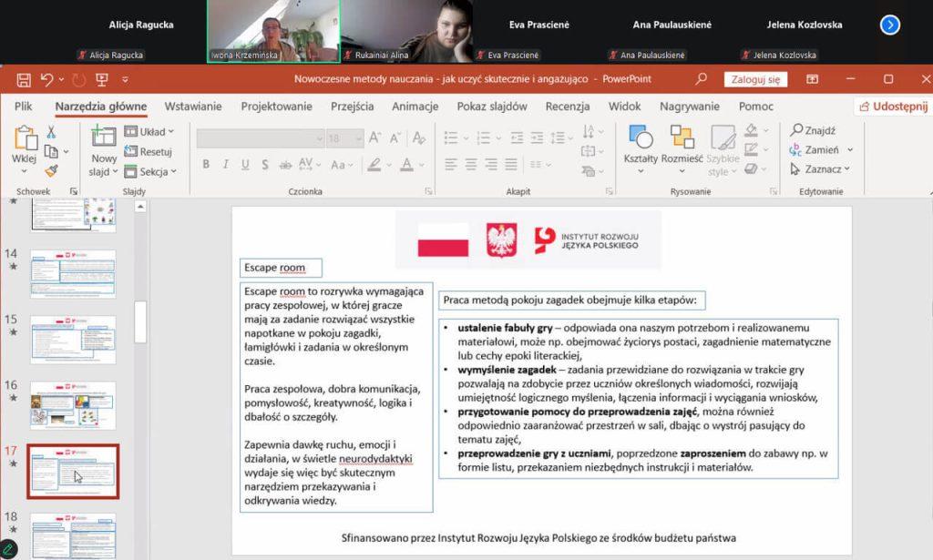This screenshot has width=933, height=560.
Task: Expand the Układ layout dropdown
Action: [151, 132]
